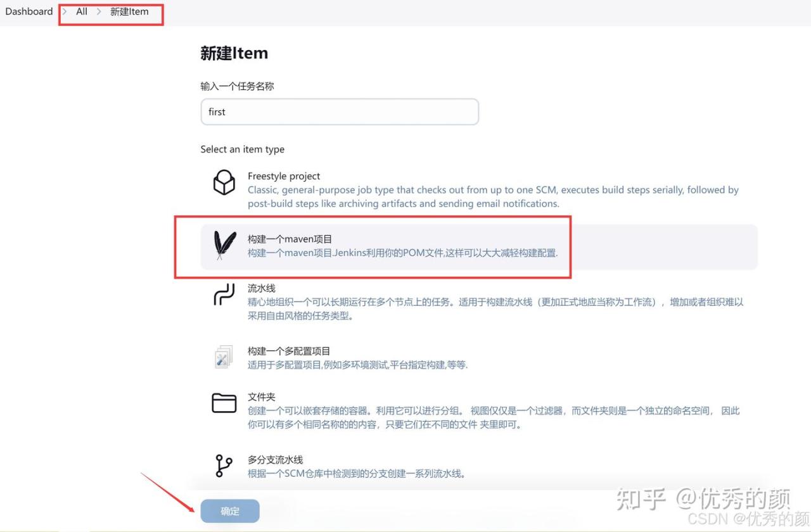The width and height of the screenshot is (811, 532).
Task: Confirm with the 确定 button
Action: coord(230,511)
